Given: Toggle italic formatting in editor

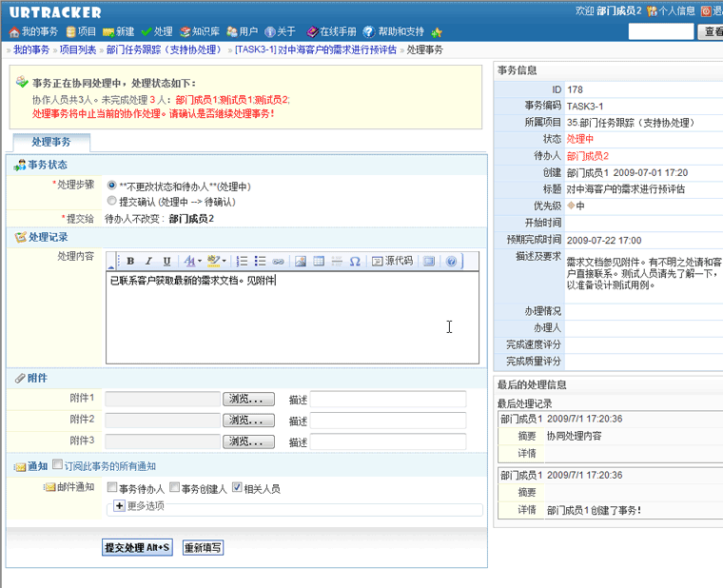Looking at the screenshot, I should click(148, 261).
